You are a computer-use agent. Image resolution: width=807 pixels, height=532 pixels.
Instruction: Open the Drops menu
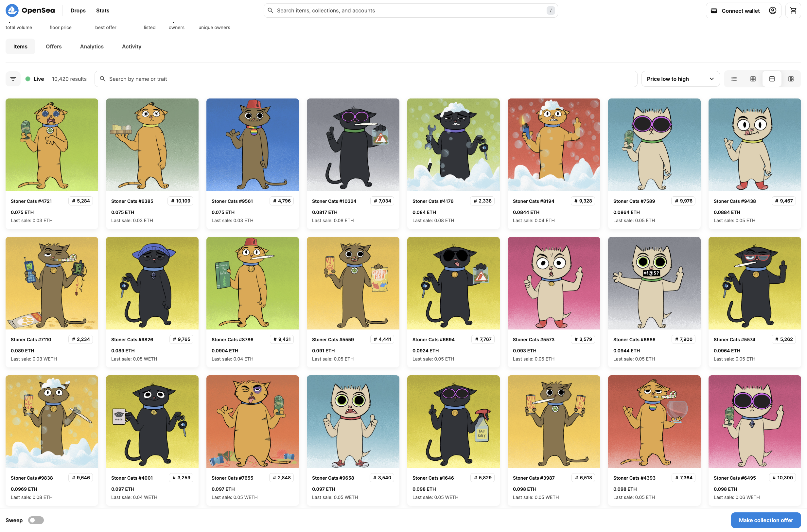coord(78,10)
